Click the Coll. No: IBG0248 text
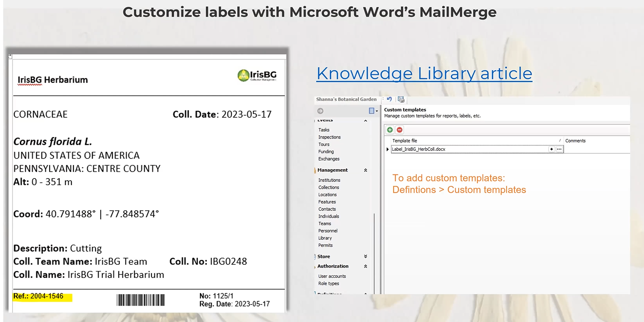644x322 pixels. pyautogui.click(x=208, y=262)
